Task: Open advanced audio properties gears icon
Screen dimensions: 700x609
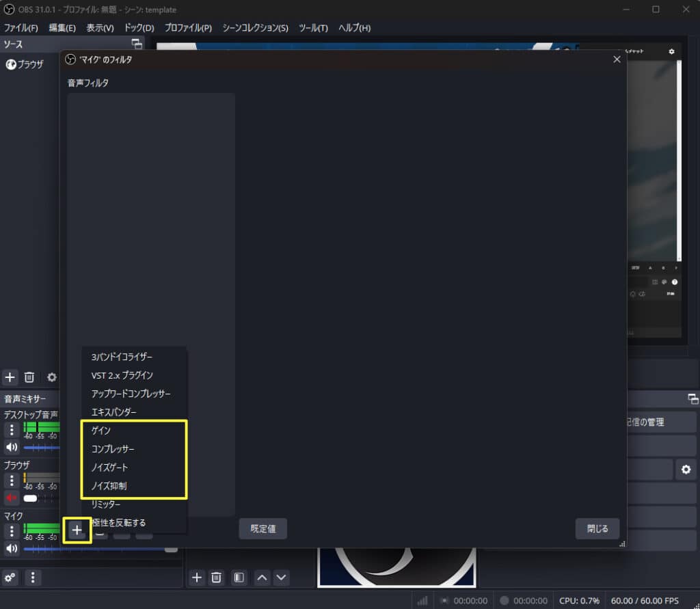Action: (x=10, y=578)
